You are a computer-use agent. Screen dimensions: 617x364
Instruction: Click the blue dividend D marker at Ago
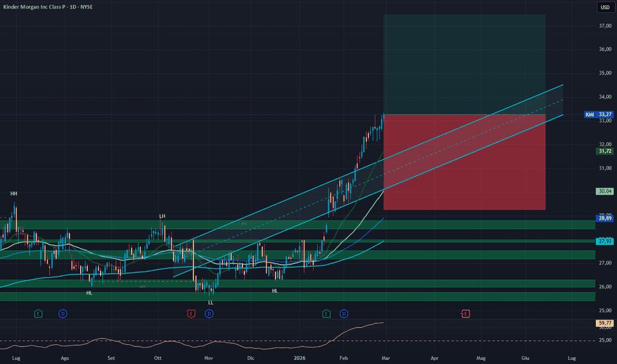(63, 314)
